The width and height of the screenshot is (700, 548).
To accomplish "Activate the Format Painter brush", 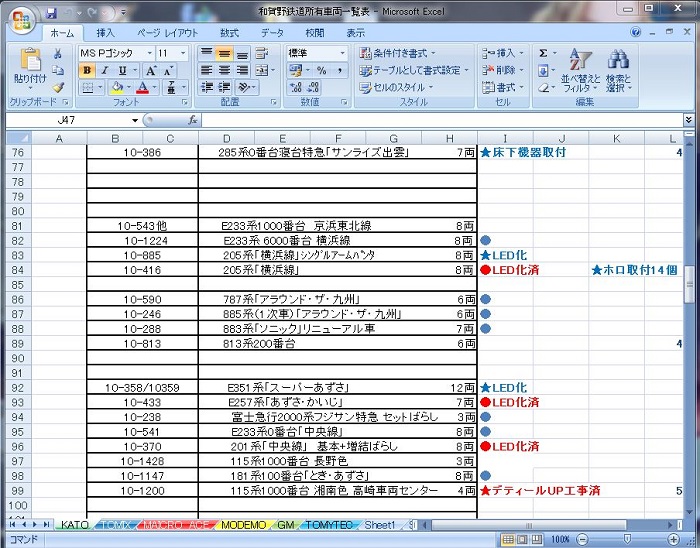I will coord(58,87).
